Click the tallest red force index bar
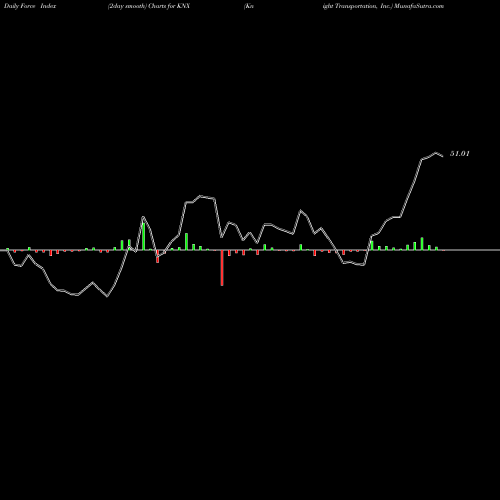 [222, 268]
